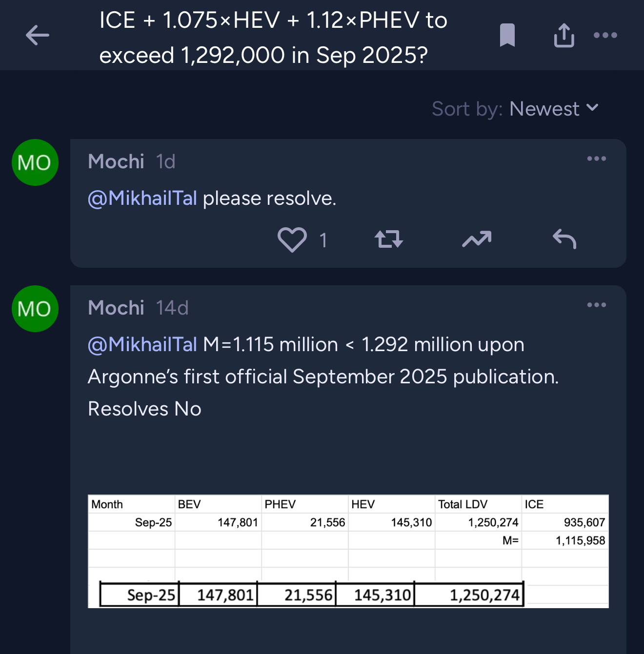Tap @MikhailTal mention in the 14d comment
The height and width of the screenshot is (654, 644).
[x=142, y=345]
